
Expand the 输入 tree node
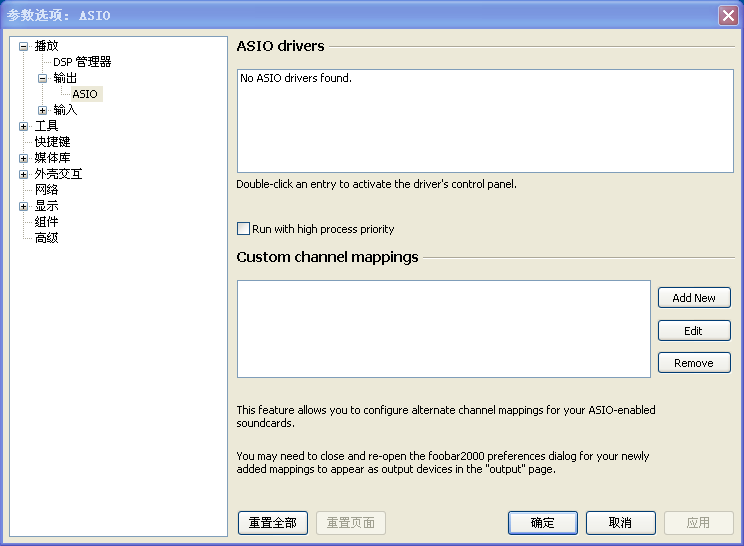pos(43,110)
